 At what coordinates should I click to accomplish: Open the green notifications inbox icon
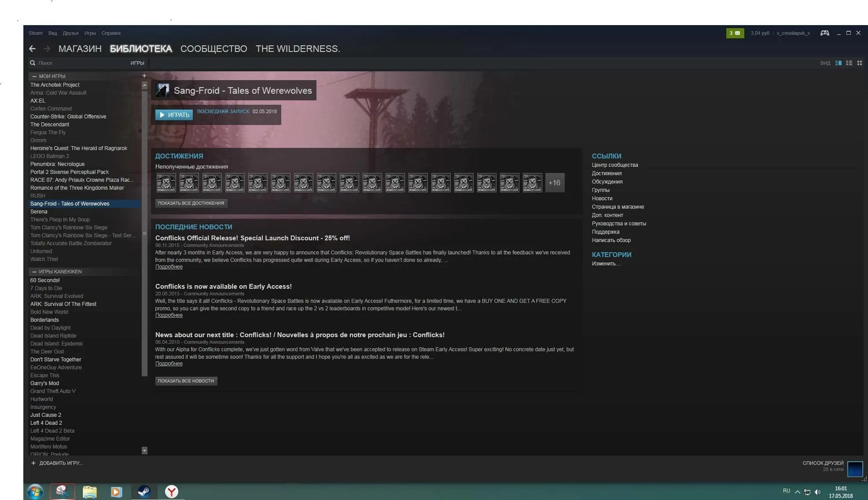click(x=735, y=33)
